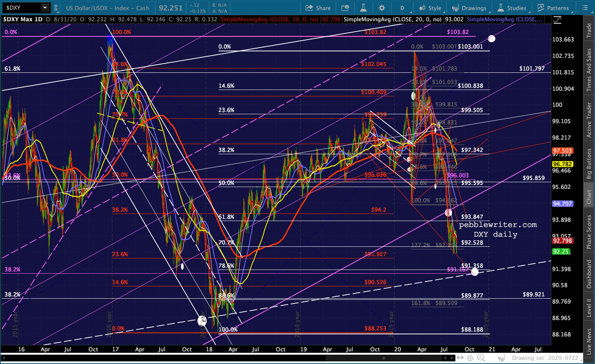Open the chart info icon beside Share

[345, 8]
